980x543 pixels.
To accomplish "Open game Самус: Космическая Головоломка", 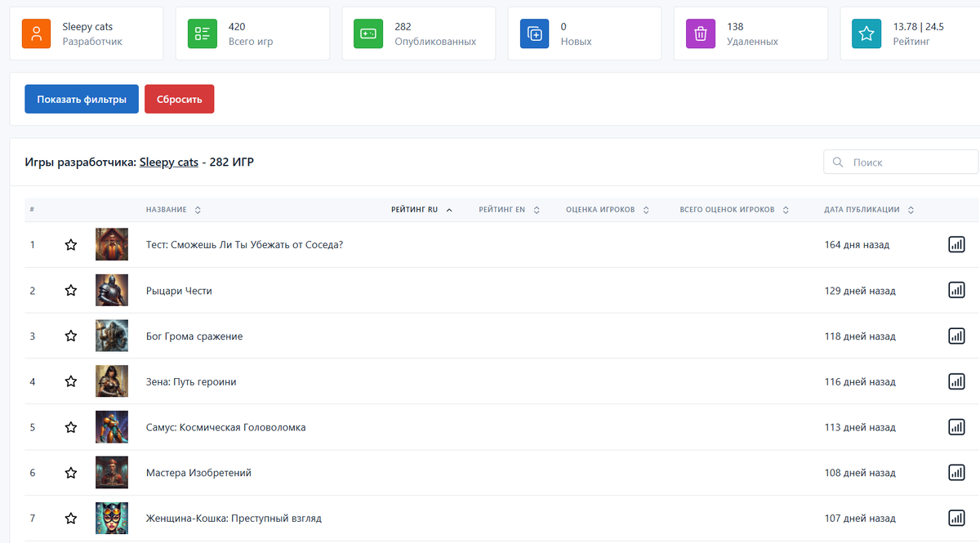I will pyautogui.click(x=226, y=427).
